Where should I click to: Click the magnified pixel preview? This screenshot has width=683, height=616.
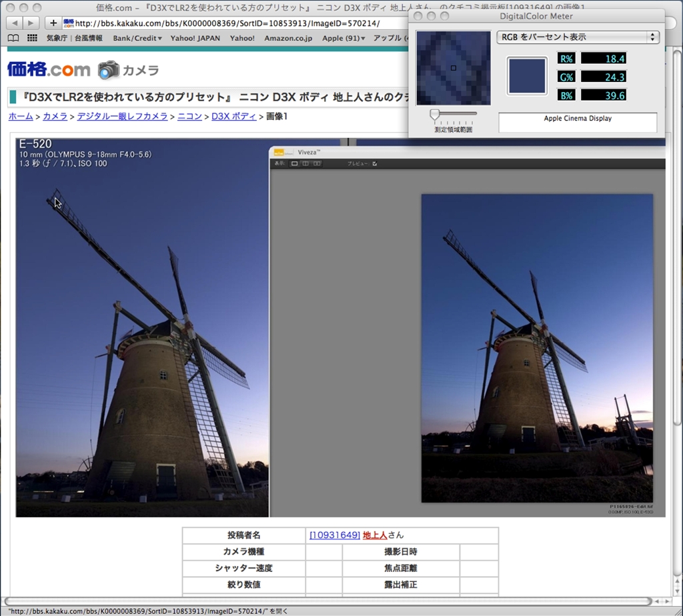click(454, 68)
